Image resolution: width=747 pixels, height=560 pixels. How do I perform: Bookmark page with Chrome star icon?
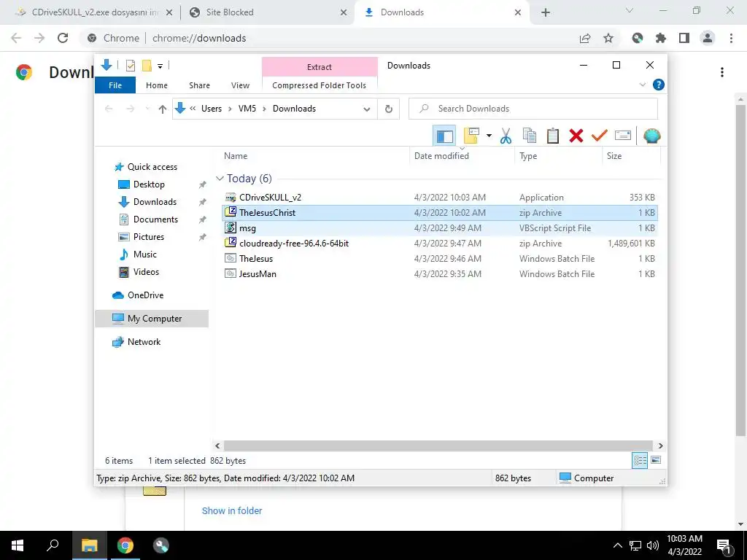click(608, 38)
